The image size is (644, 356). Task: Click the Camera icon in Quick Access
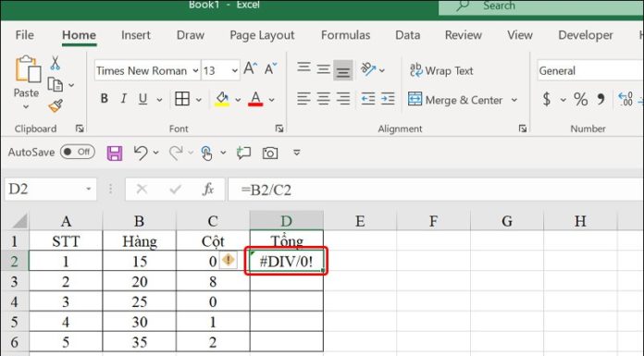[x=270, y=153]
